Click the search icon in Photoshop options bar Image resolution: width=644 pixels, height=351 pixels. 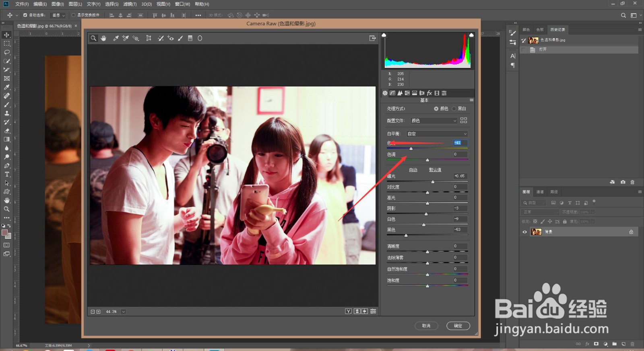click(x=623, y=15)
